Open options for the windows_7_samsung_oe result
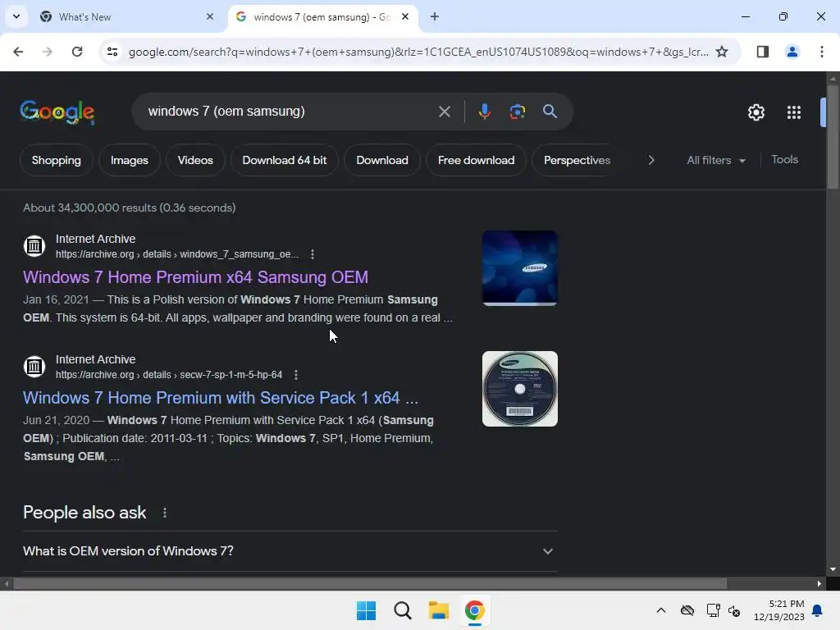The width and height of the screenshot is (840, 630). click(x=313, y=254)
